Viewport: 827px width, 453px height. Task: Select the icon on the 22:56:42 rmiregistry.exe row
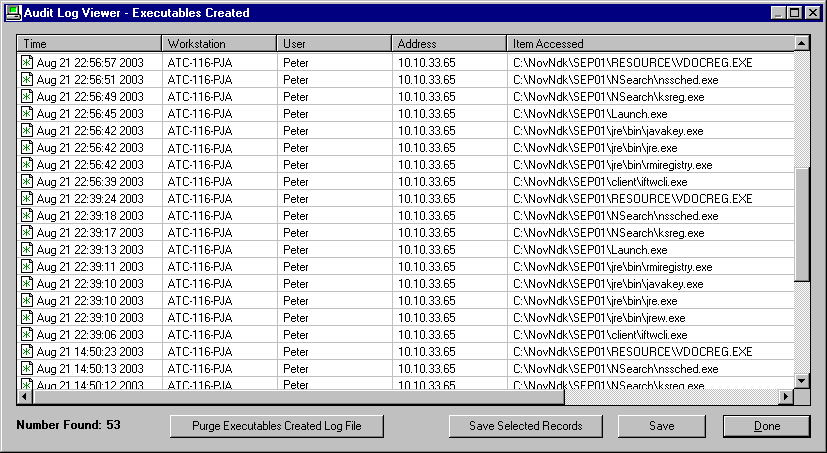point(26,165)
